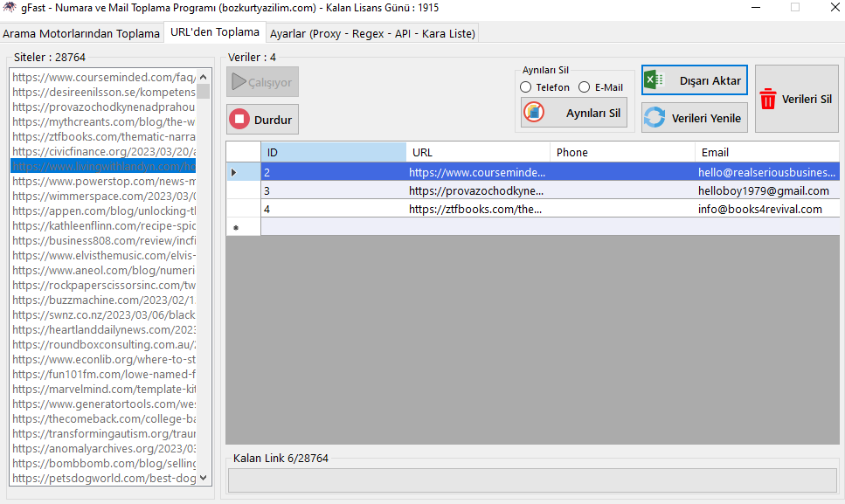Delete all data with Verileri Sil
The width and height of the screenshot is (845, 504).
tap(796, 99)
